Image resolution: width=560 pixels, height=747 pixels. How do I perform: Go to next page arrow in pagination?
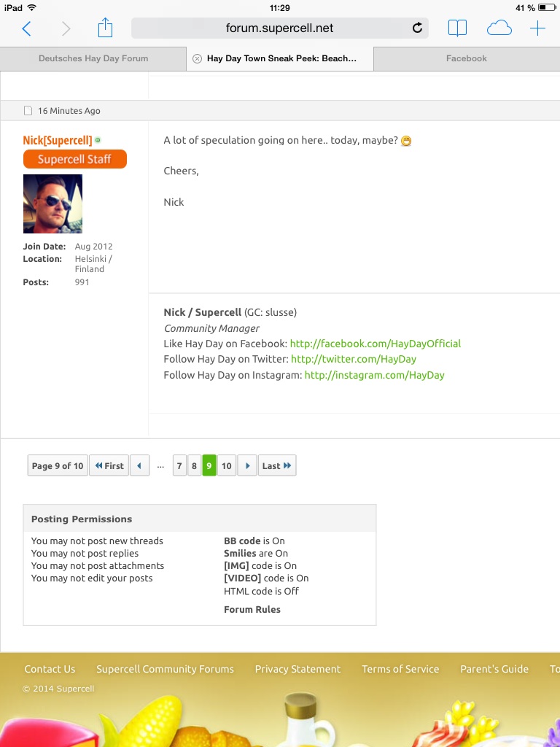pos(247,465)
